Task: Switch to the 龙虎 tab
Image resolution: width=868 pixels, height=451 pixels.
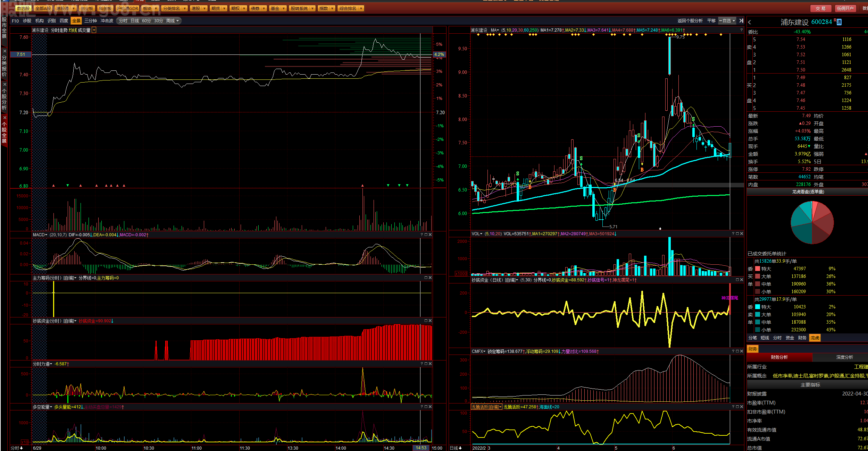Action: click(815, 338)
